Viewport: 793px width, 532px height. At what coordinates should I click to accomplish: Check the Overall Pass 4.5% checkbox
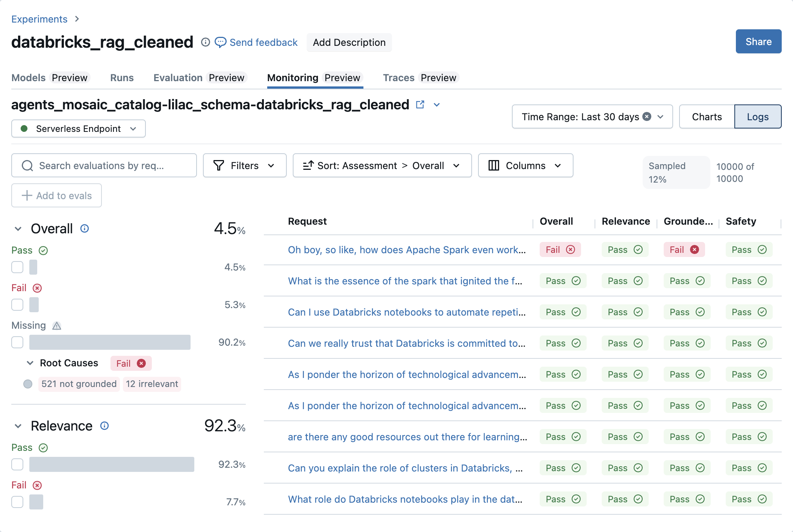[17, 267]
